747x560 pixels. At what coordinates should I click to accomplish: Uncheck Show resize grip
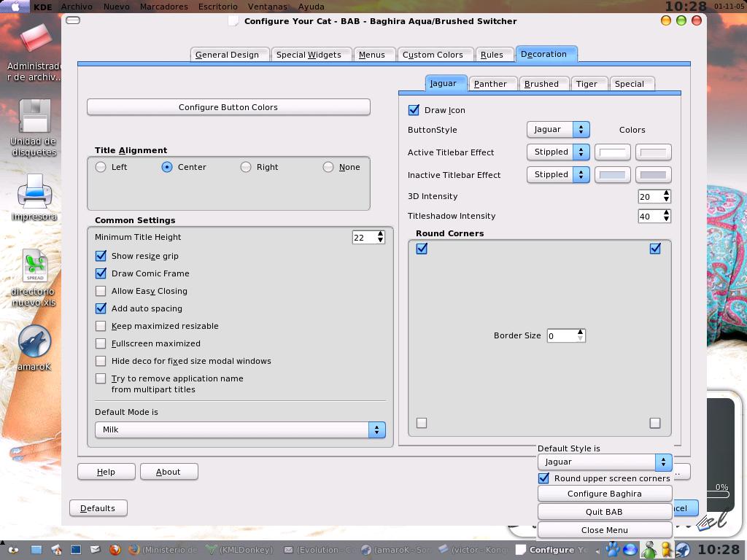pos(101,256)
